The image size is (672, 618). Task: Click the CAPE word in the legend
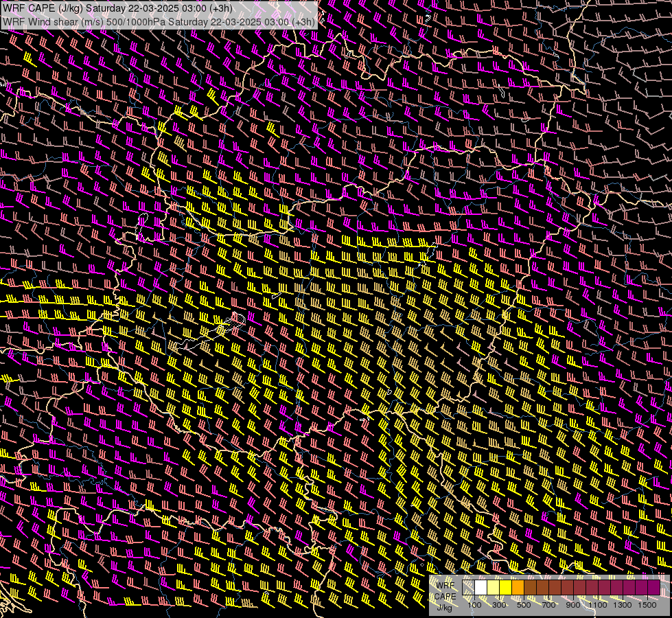point(445,597)
